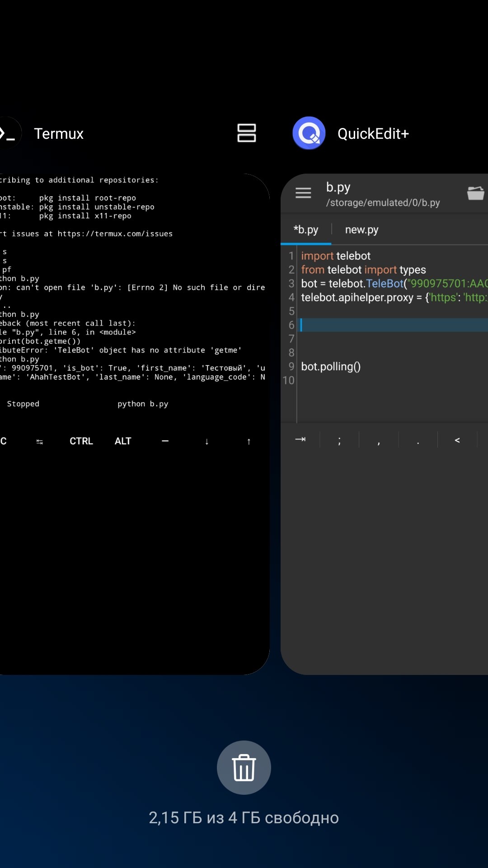Tap ALT key in Termux
Screen dimensions: 488x868
click(123, 441)
